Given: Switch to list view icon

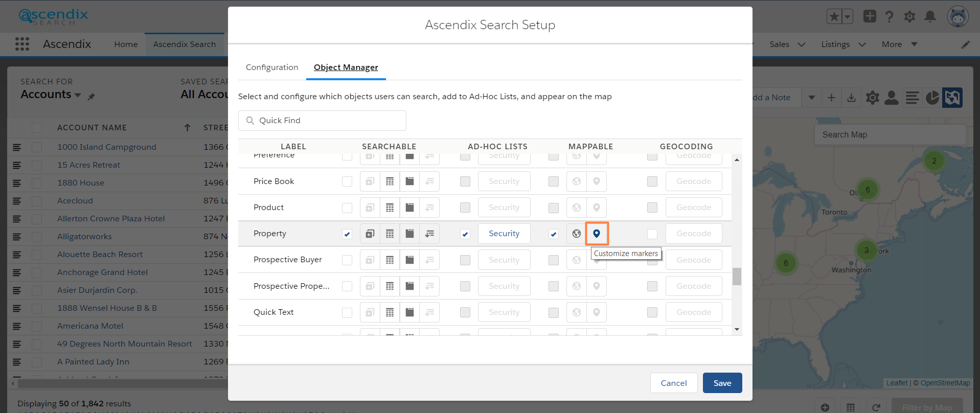Looking at the screenshot, I should pyautogui.click(x=913, y=98).
